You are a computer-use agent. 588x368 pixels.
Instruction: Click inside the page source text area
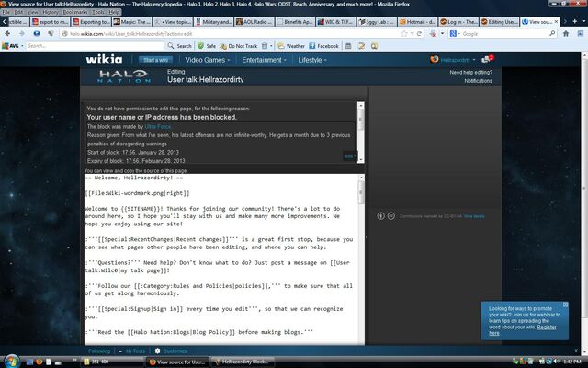221,259
